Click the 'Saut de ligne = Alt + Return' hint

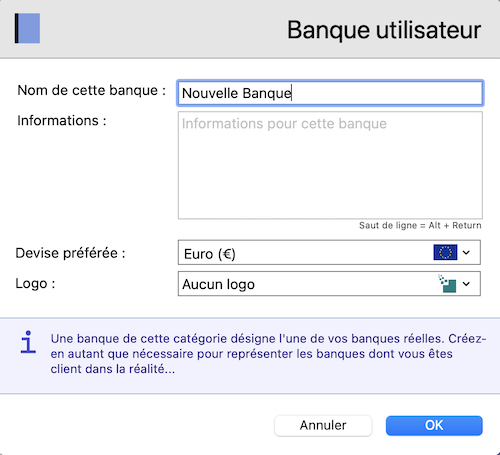pyautogui.click(x=420, y=225)
